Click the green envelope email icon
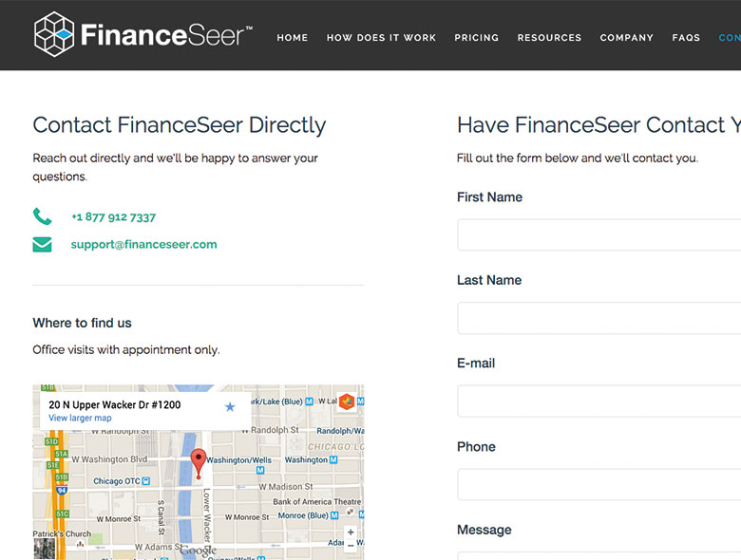The width and height of the screenshot is (741, 560). coord(42,245)
